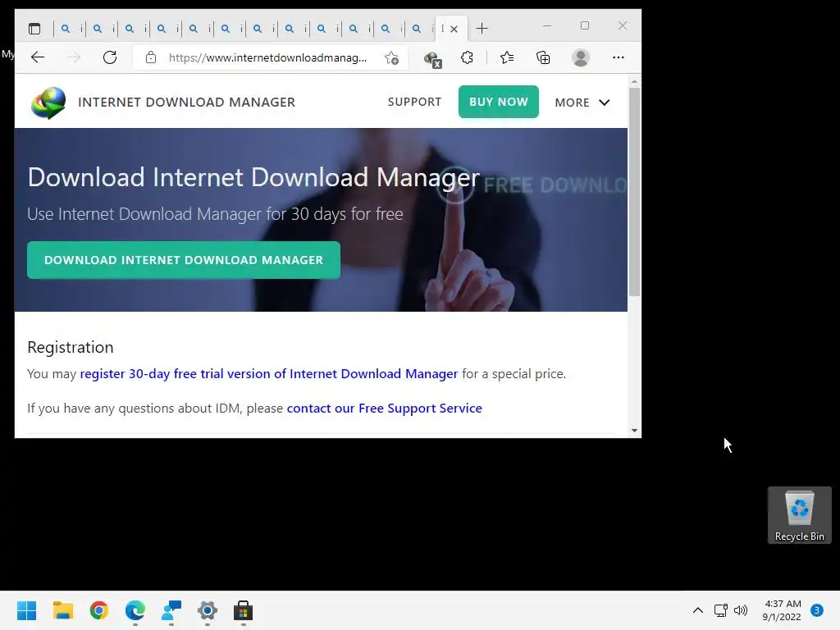The image size is (840, 630).
Task: Click Download Internet Download Manager button
Action: (184, 260)
